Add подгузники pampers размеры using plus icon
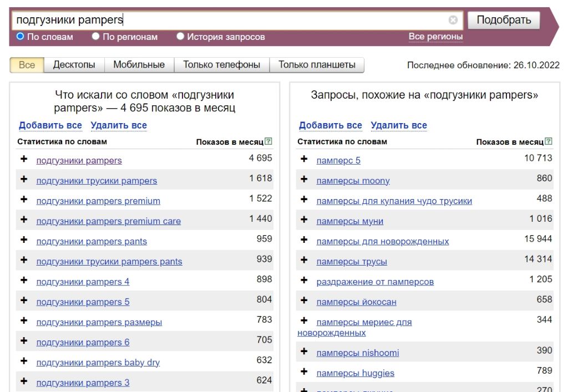 tap(24, 320)
